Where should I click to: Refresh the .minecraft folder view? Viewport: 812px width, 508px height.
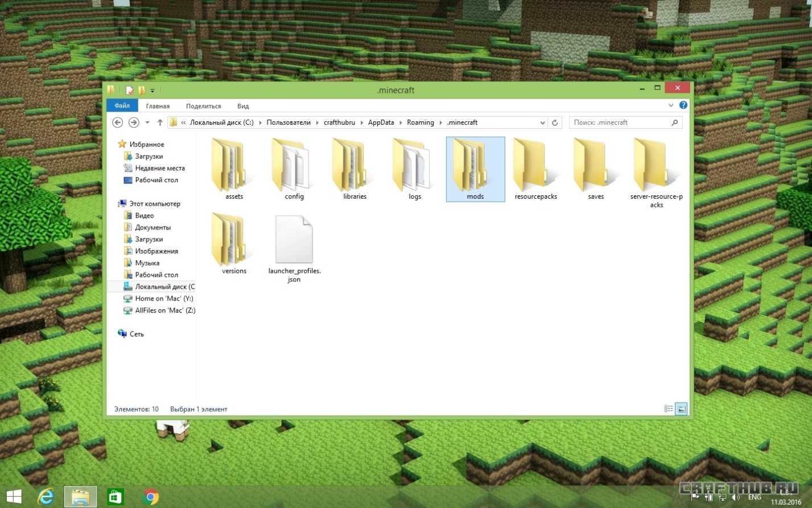click(x=555, y=122)
